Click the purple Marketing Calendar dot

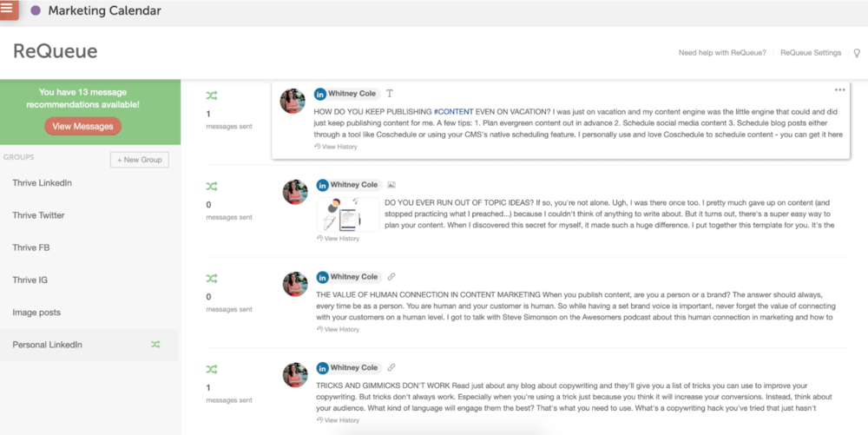[36, 10]
